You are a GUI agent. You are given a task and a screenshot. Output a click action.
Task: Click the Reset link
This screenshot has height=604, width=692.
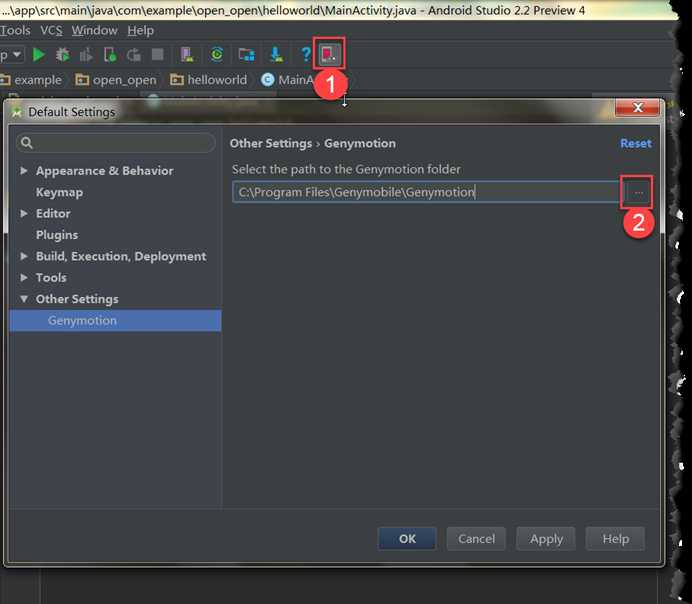pyautogui.click(x=636, y=143)
